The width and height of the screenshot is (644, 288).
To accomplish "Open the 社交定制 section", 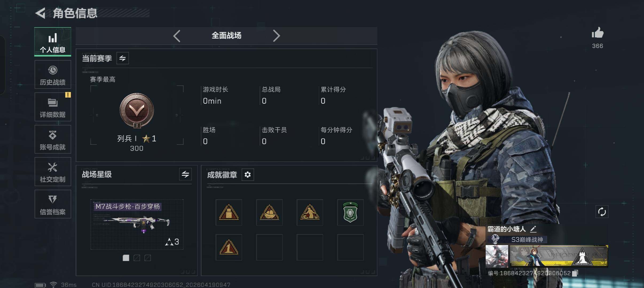I will pos(53,172).
